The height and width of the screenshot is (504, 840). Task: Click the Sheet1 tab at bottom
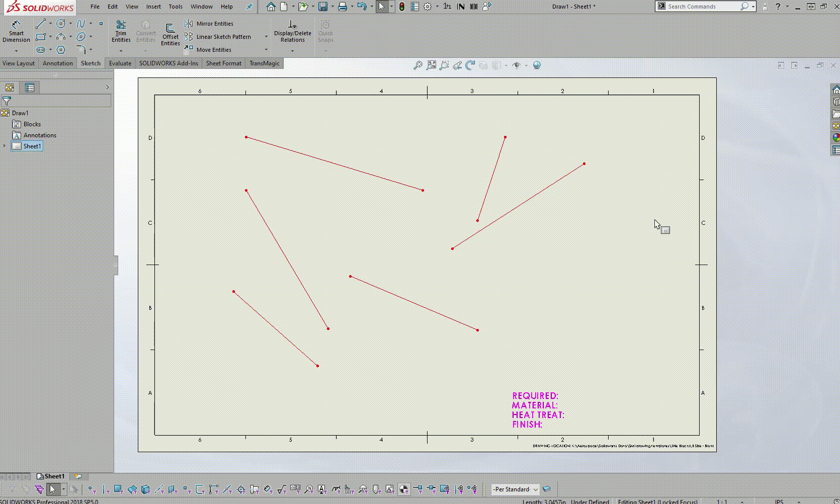50,476
